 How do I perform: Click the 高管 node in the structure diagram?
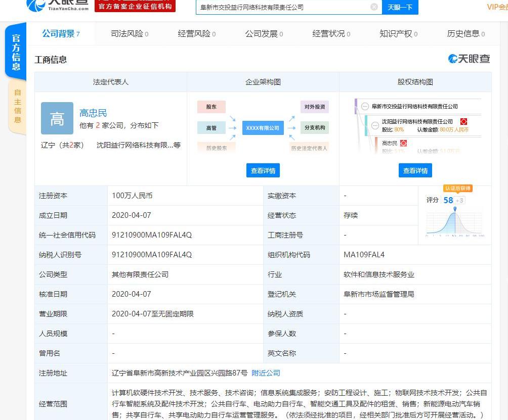211,128
